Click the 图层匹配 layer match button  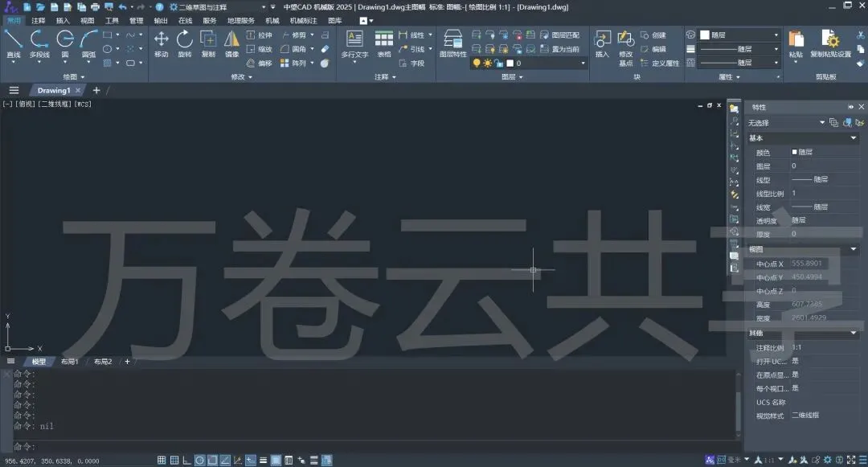(559, 35)
